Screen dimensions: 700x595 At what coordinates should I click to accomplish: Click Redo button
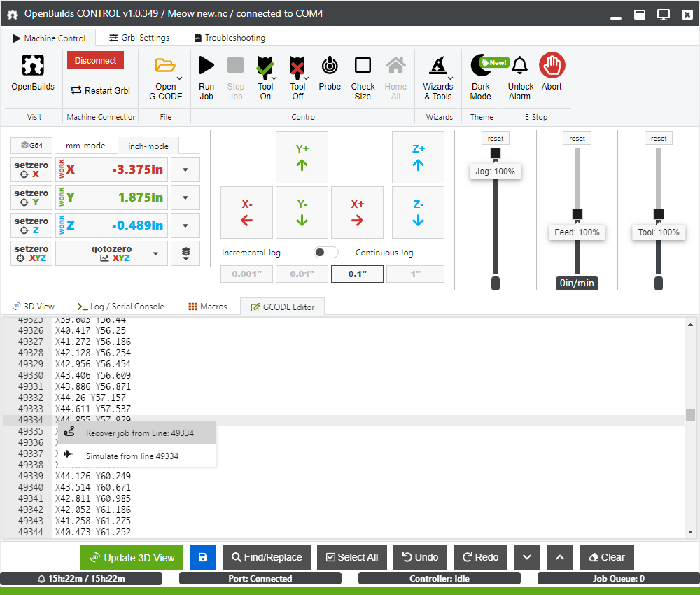point(480,557)
